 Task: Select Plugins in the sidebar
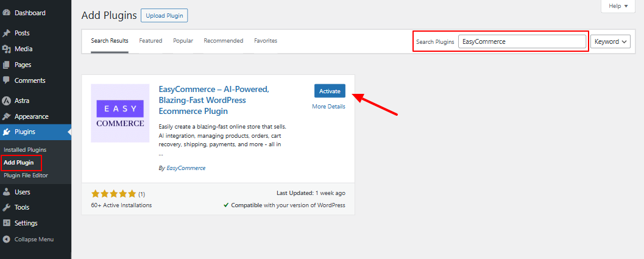35,132
